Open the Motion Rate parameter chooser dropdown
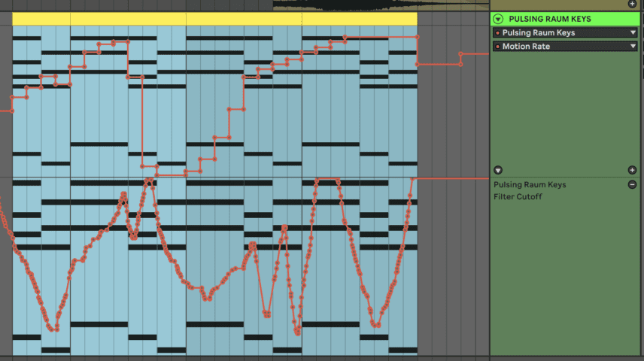 (565, 47)
